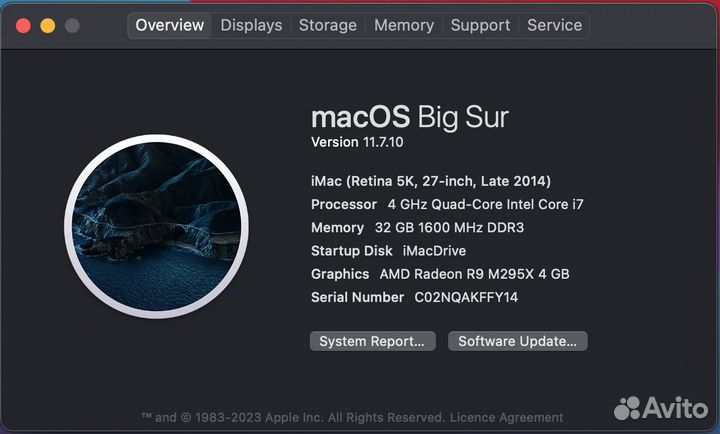Open the Licence Agreement link

tap(506, 417)
